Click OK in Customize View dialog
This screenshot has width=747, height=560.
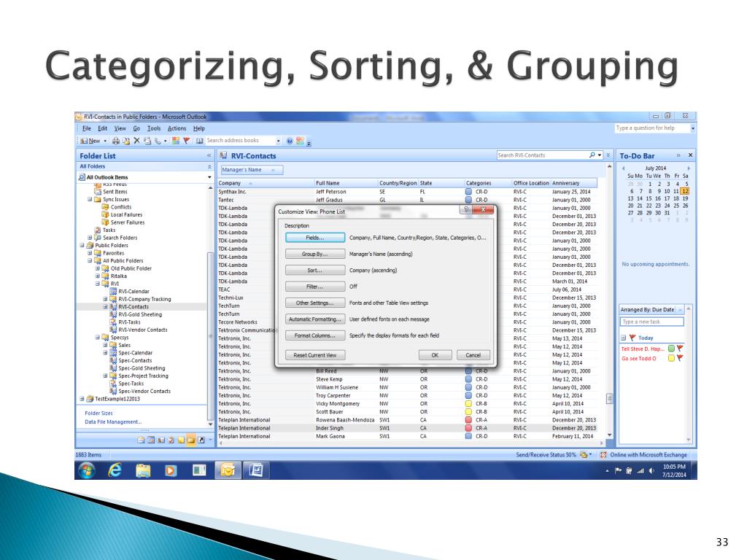pos(436,355)
